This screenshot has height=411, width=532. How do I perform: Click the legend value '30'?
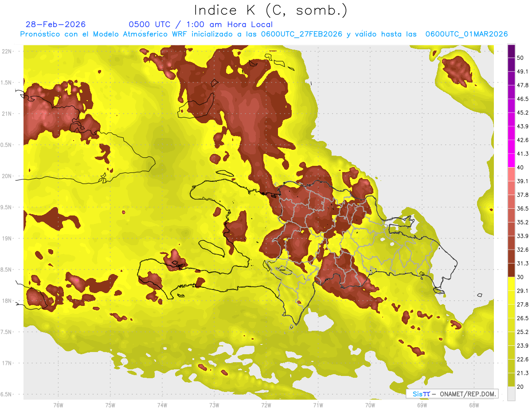coord(520,277)
